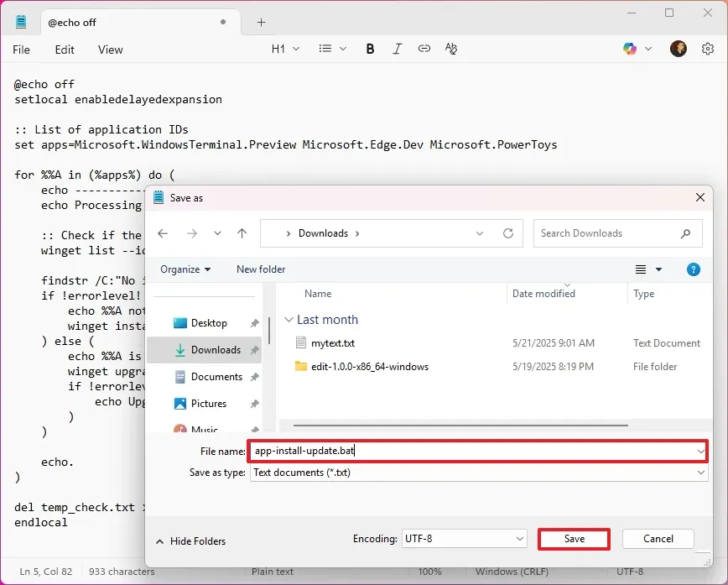Toggle italic text formatting
Screen dimensions: 728x585
coord(398,50)
